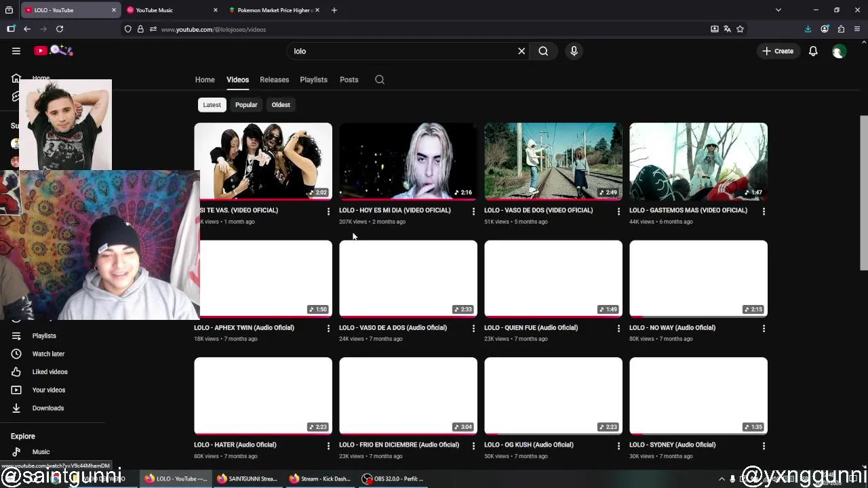Open a new browser tab

coord(334,10)
